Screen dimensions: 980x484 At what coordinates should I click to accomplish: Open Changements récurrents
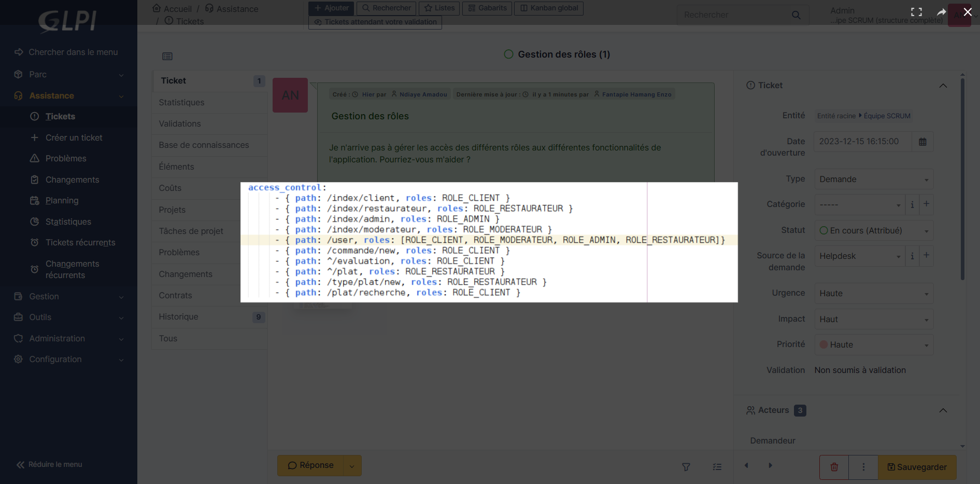72,269
